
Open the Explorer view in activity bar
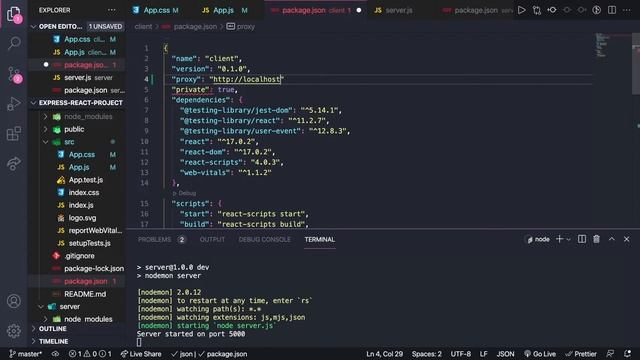(14, 15)
